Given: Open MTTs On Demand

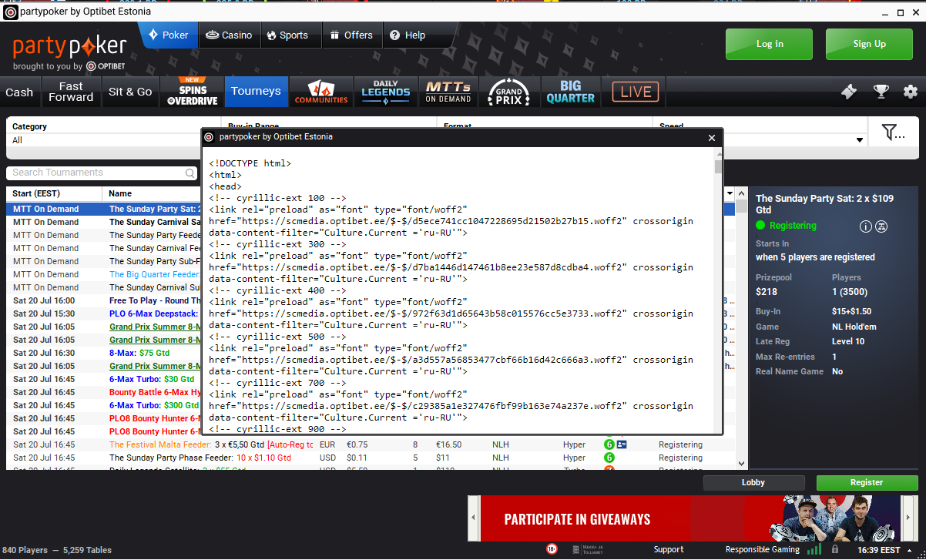Looking at the screenshot, I should [448, 92].
